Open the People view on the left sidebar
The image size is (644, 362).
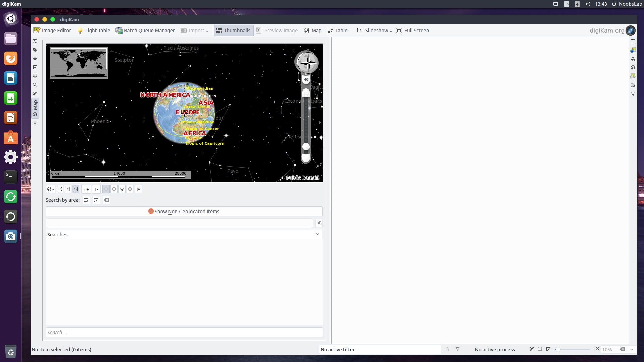coord(35,123)
